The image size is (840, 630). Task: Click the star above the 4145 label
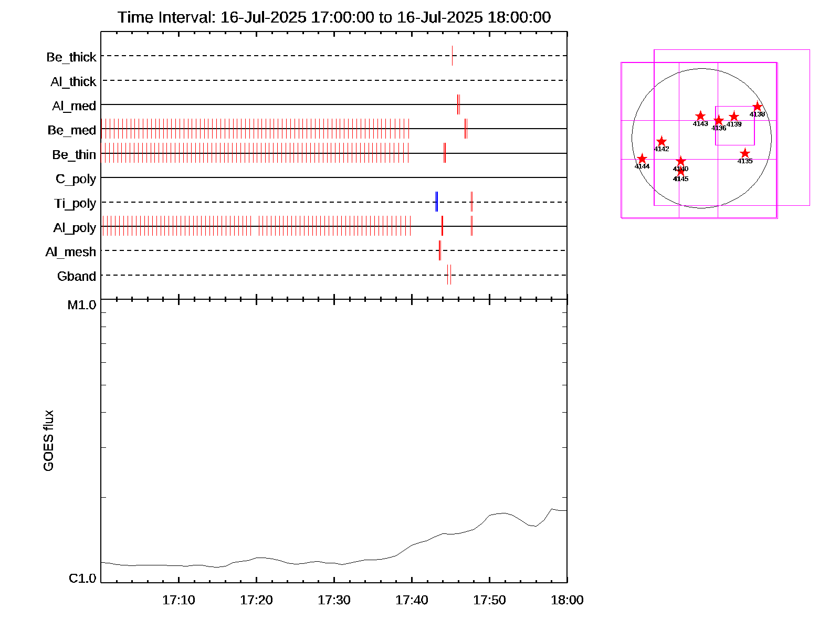point(680,171)
